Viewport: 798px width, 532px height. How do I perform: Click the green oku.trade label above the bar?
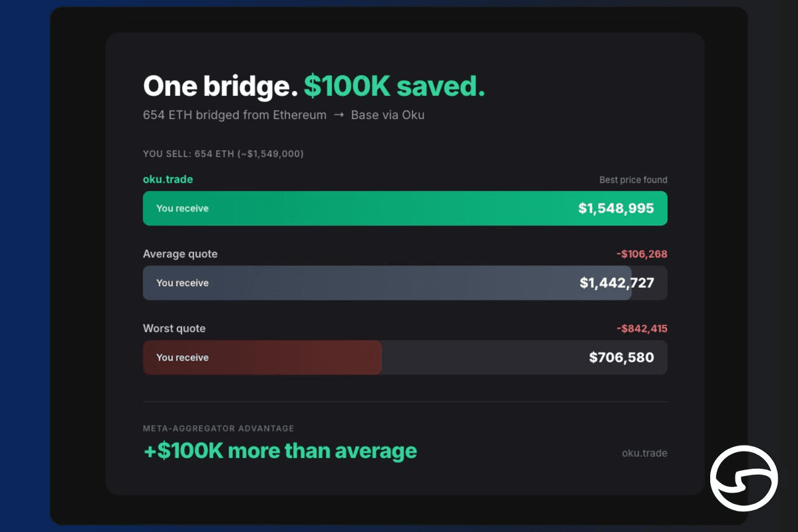coord(168,180)
